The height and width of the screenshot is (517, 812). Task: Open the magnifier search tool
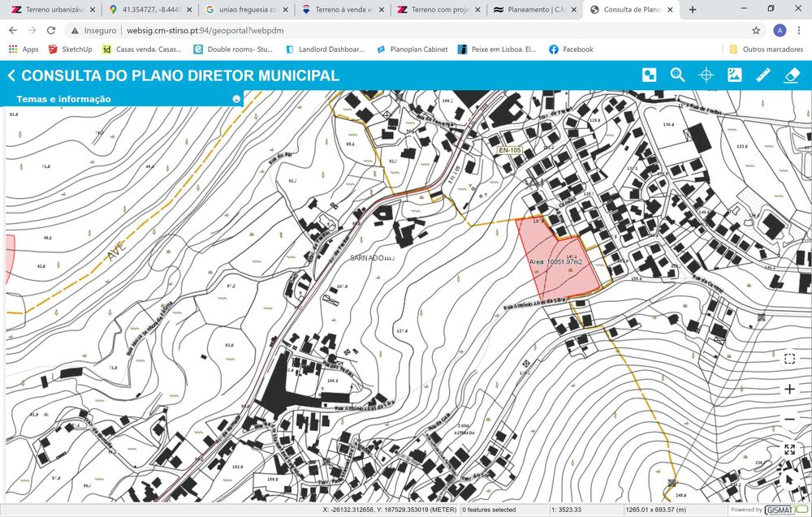[x=677, y=75]
